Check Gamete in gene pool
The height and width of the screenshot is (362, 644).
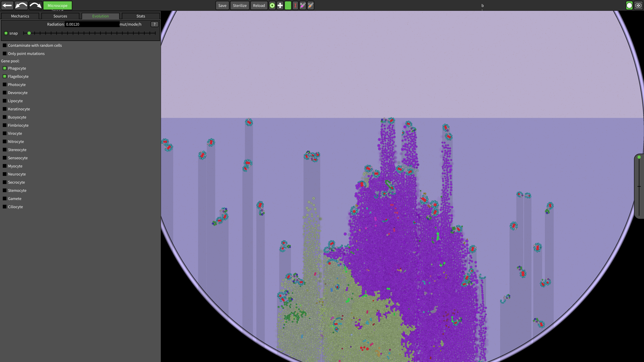pyautogui.click(x=5, y=198)
